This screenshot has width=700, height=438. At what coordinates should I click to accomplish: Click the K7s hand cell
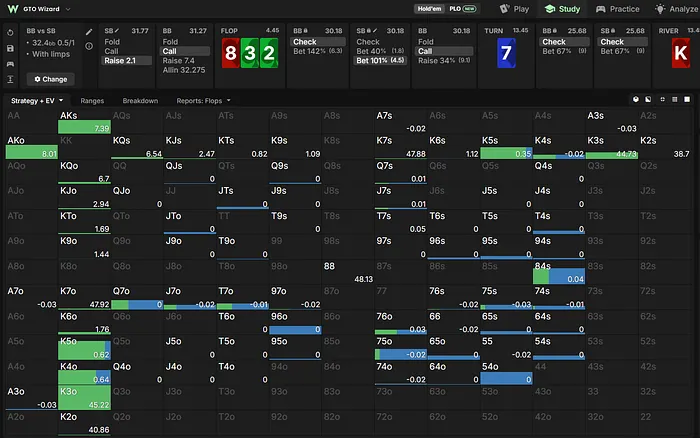[x=401, y=147]
